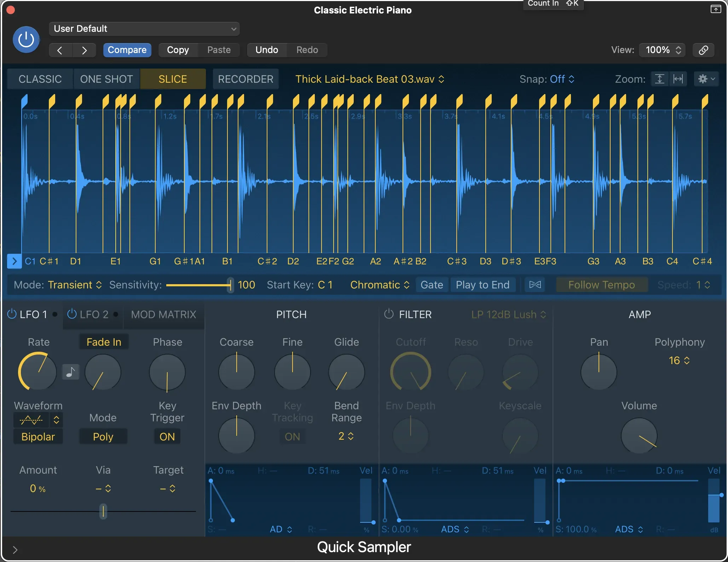728x562 pixels.
Task: Adjust the Amp Pan knob
Action: tap(599, 372)
